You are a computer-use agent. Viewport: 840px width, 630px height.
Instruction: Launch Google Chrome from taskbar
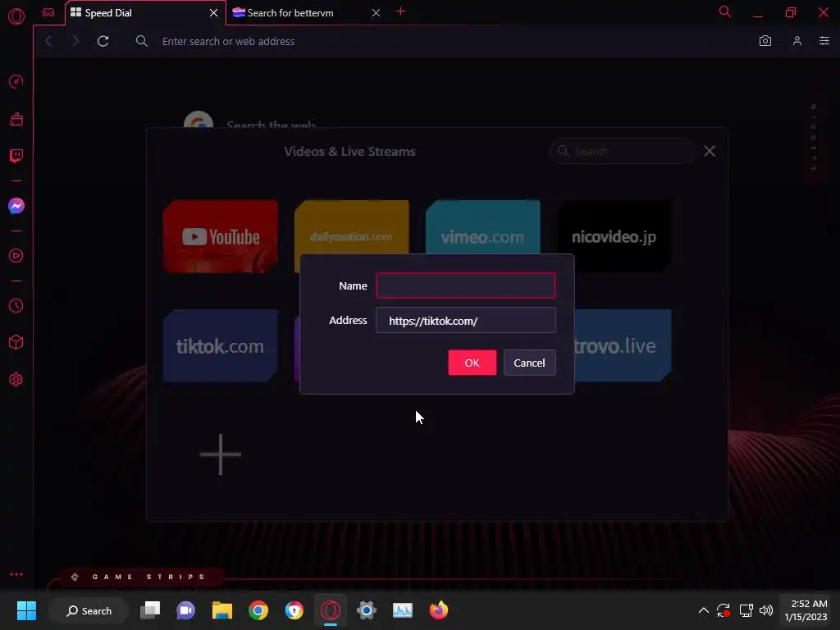click(258, 610)
